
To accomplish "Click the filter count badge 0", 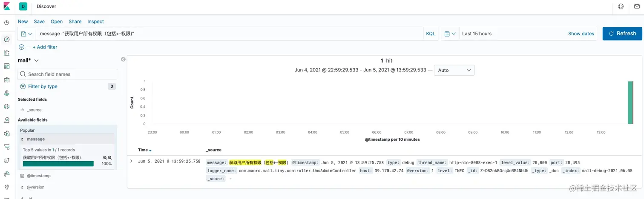I will tap(112, 86).
